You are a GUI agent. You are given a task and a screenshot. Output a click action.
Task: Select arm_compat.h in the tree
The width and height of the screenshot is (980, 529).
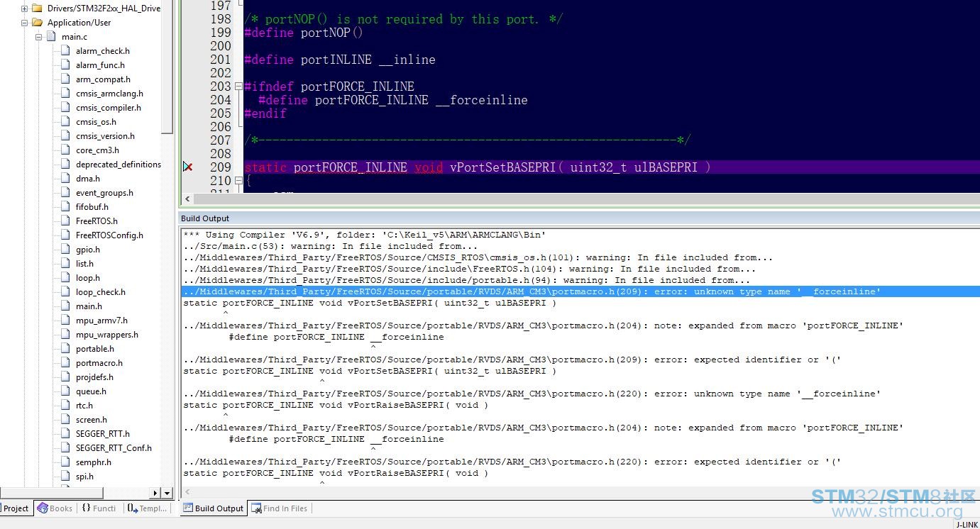click(103, 79)
